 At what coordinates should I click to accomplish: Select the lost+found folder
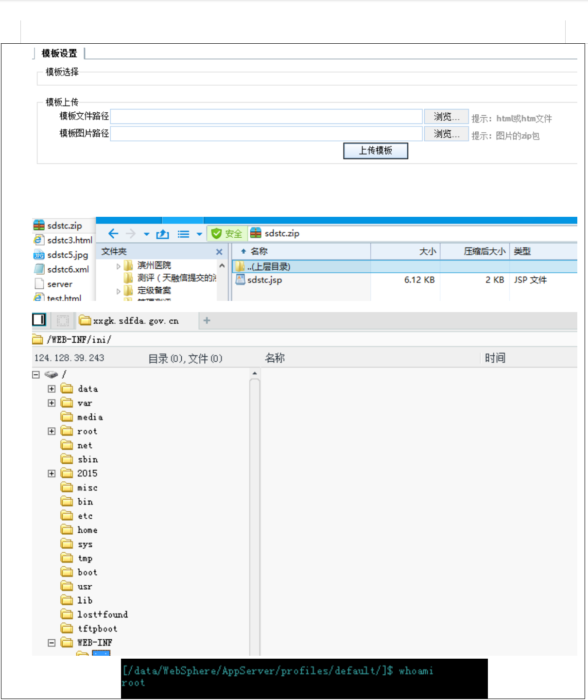95,614
